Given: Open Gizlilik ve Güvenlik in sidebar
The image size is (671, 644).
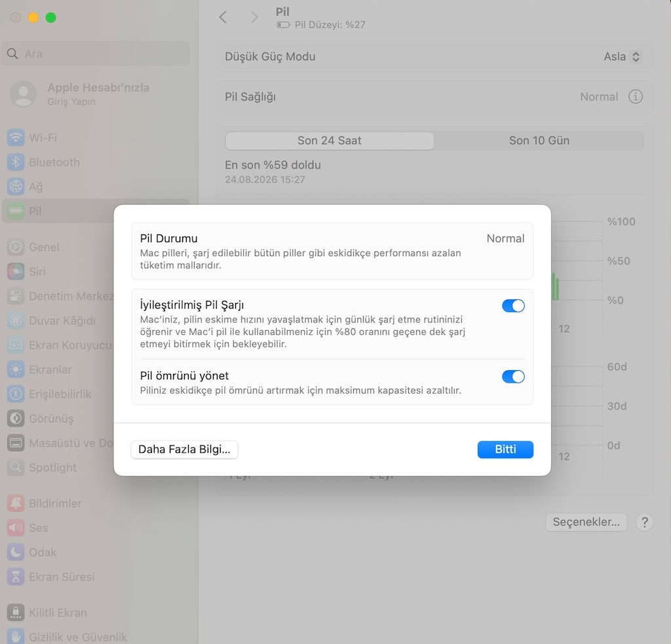Looking at the screenshot, I should coord(96,637).
